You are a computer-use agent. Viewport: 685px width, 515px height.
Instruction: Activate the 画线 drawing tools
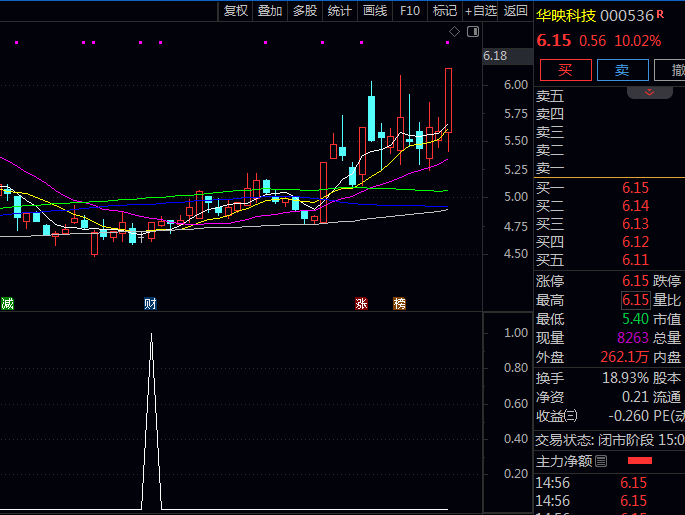375,11
